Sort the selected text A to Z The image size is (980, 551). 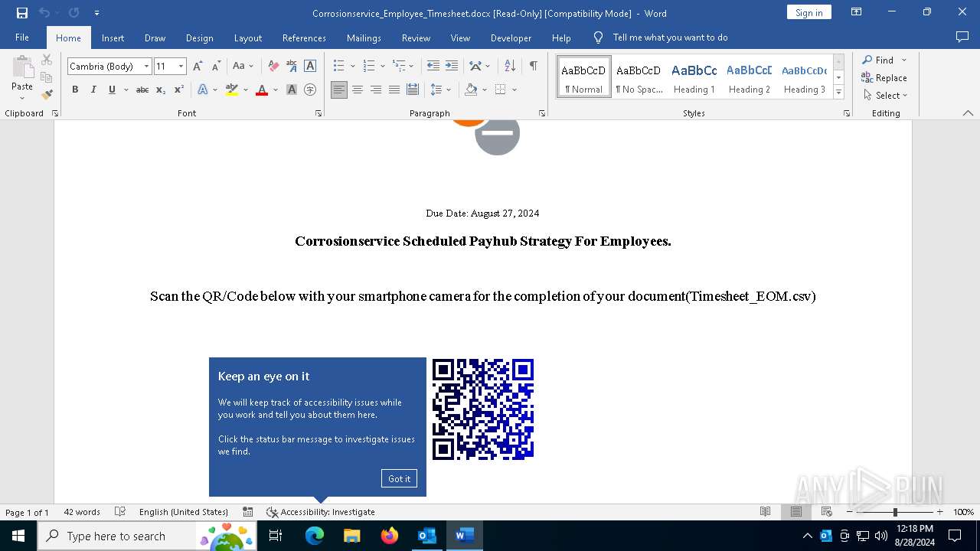pyautogui.click(x=510, y=67)
